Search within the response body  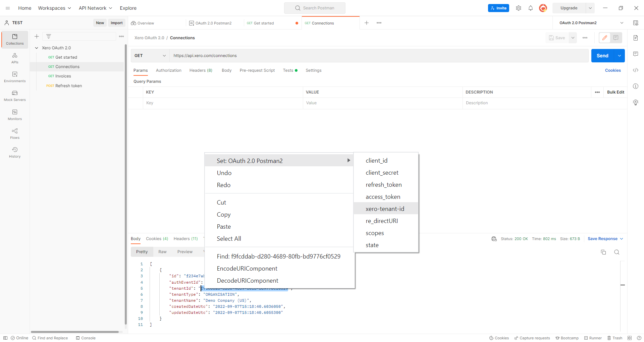[x=617, y=252]
